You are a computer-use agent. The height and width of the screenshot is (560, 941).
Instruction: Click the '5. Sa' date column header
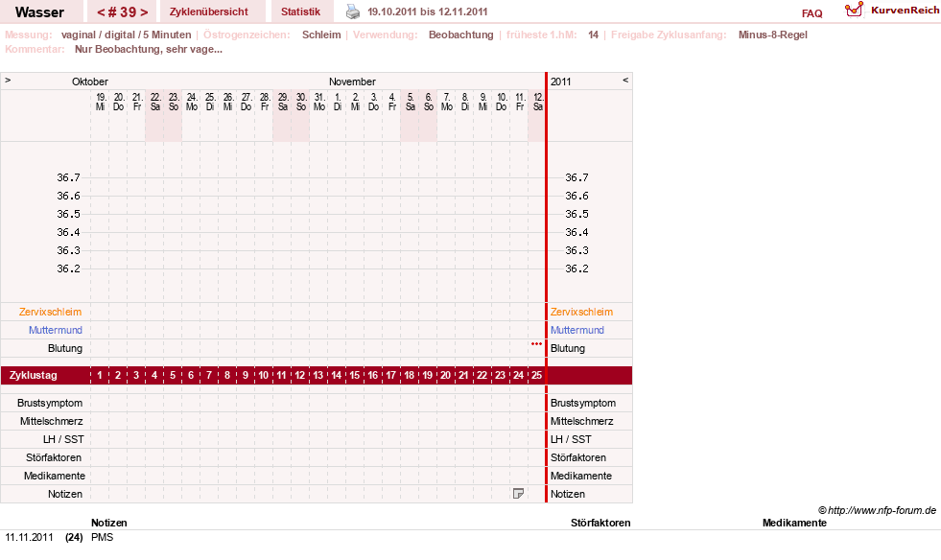coord(411,102)
